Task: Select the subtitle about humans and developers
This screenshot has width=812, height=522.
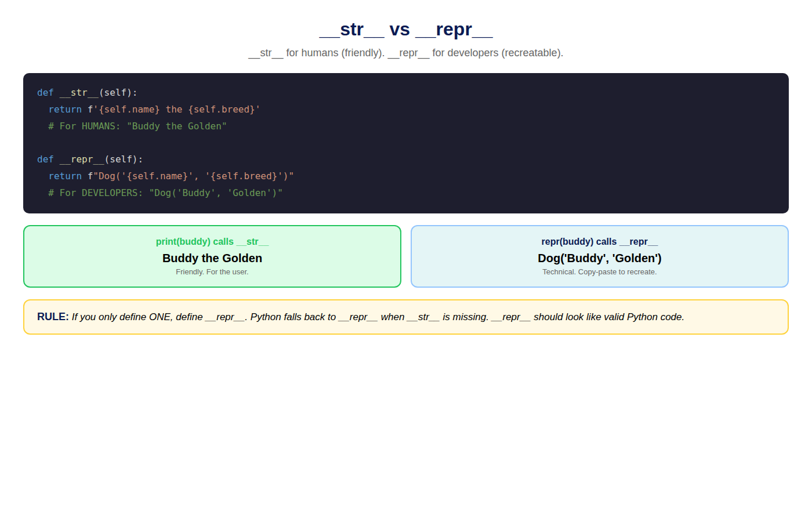Action: point(406,53)
